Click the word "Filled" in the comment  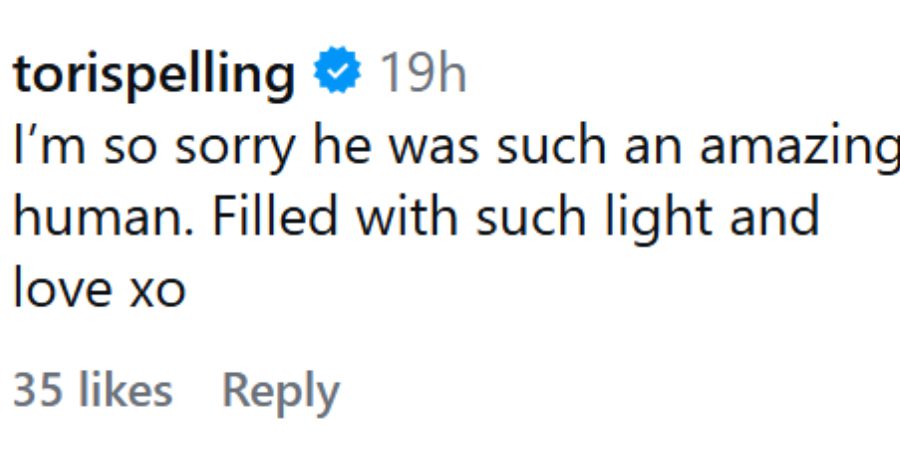(248, 217)
